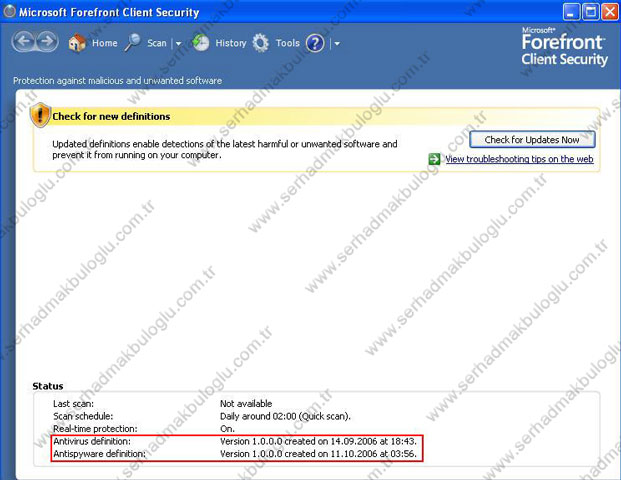Screen dimensions: 621x480
Task: Click the On. real-time protection value
Action: pyautogui.click(x=227, y=429)
